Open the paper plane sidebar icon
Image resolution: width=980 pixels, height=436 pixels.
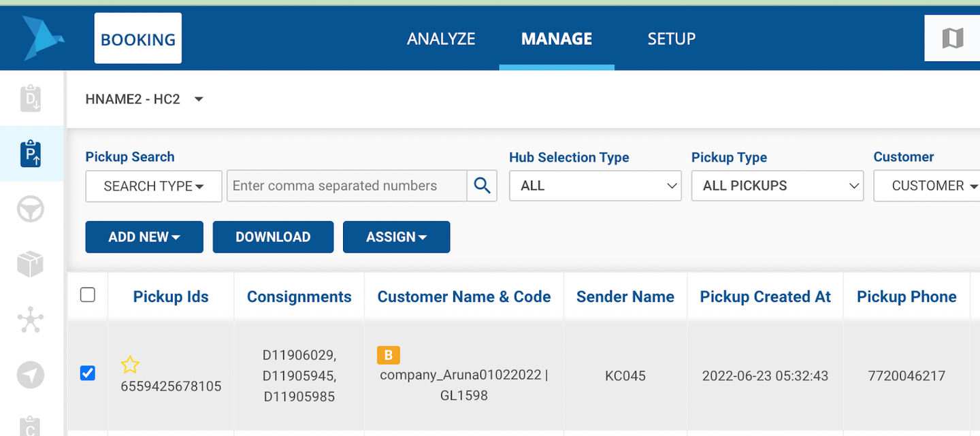click(x=31, y=375)
